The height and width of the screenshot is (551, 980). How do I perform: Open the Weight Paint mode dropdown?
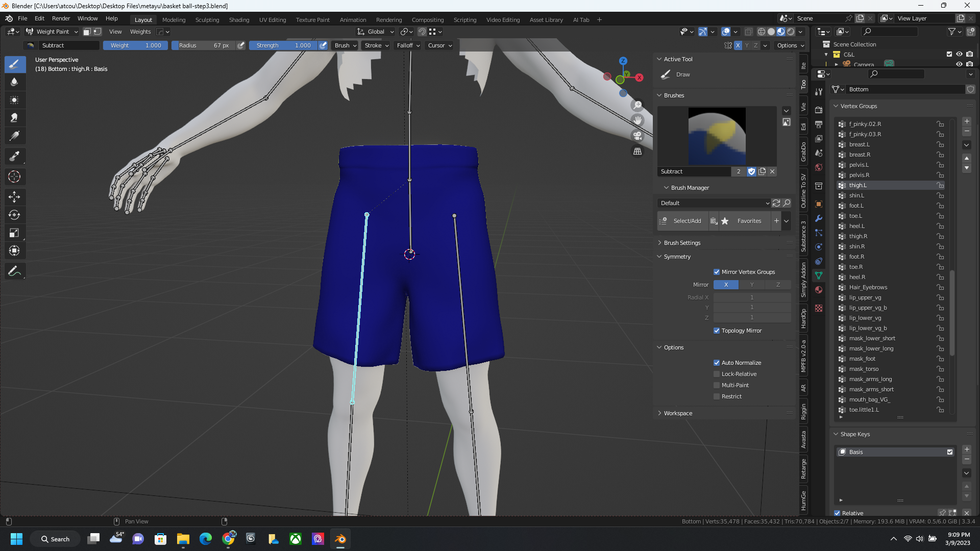pos(52,32)
